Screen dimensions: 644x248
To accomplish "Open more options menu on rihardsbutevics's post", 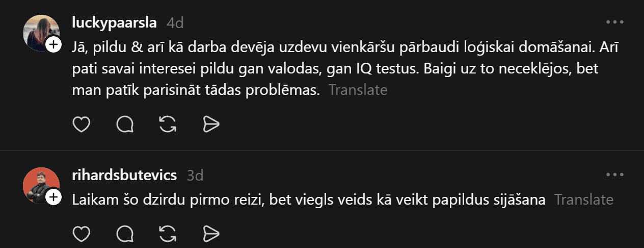I will coord(615,175).
